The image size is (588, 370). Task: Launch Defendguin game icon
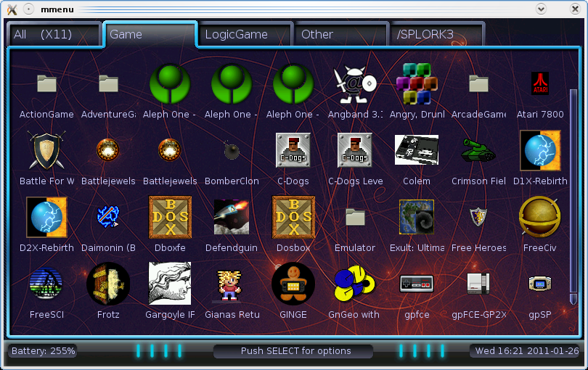click(232, 218)
